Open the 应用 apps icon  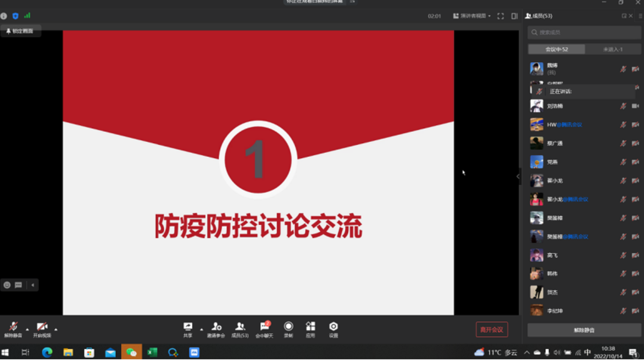point(310,329)
